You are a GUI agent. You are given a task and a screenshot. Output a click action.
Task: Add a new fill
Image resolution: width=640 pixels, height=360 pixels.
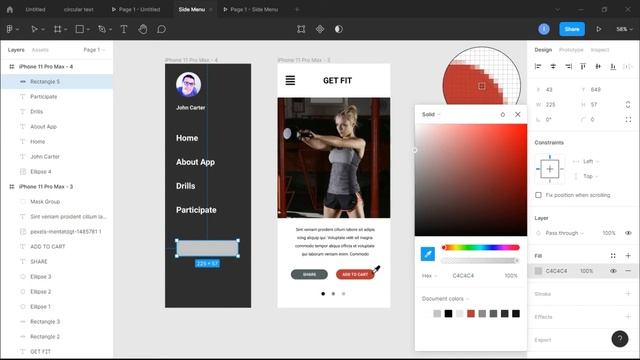[x=628, y=256]
